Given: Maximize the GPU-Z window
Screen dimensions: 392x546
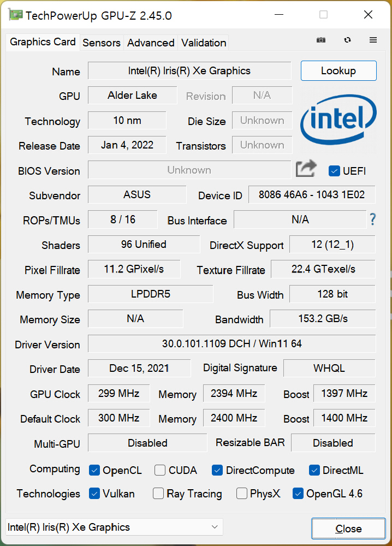Looking at the screenshot, I should [x=323, y=15].
